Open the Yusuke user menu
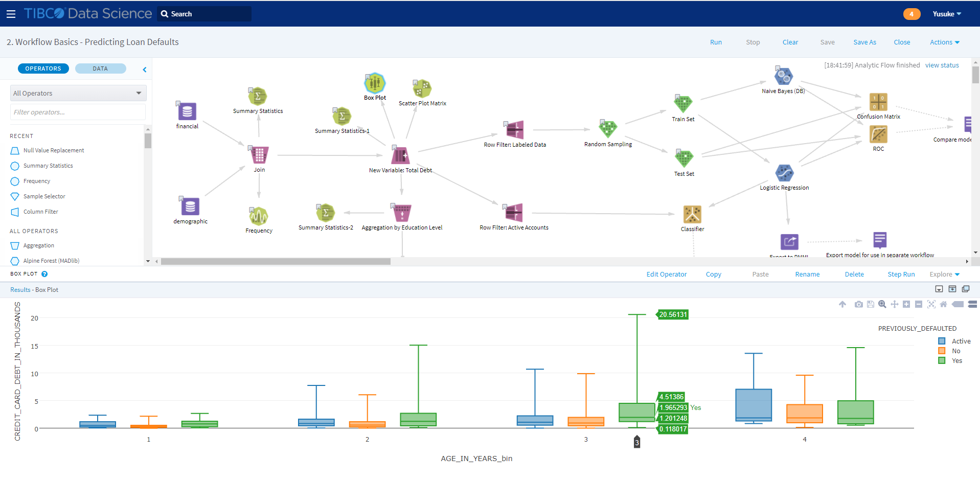Image resolution: width=980 pixels, height=480 pixels. click(947, 14)
